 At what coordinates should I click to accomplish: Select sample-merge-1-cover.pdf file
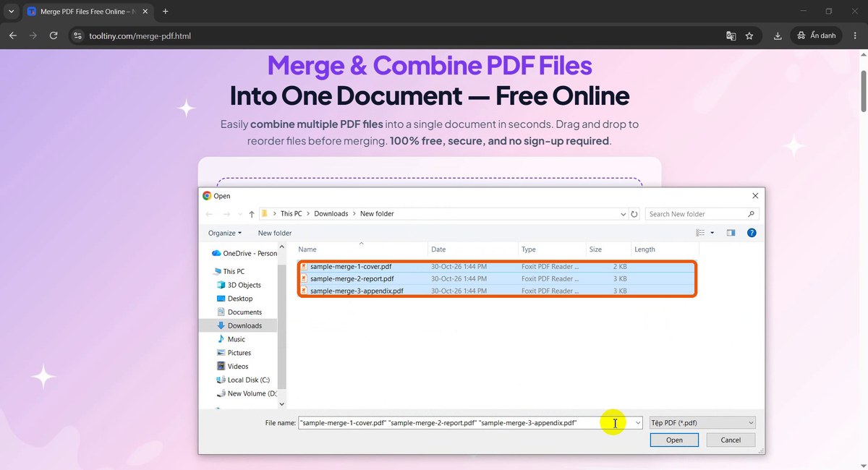click(x=497, y=267)
